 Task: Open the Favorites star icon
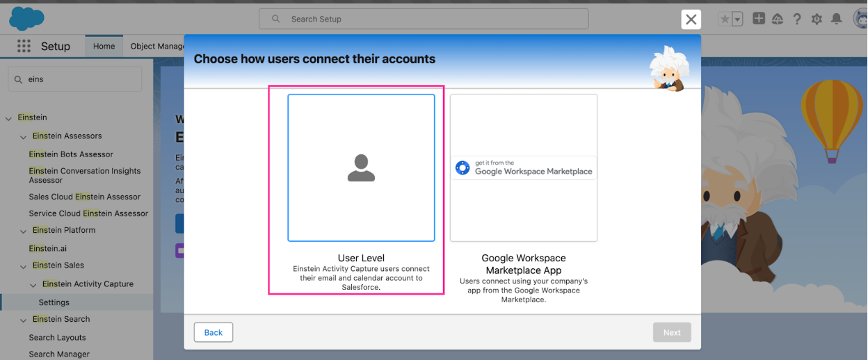(725, 19)
